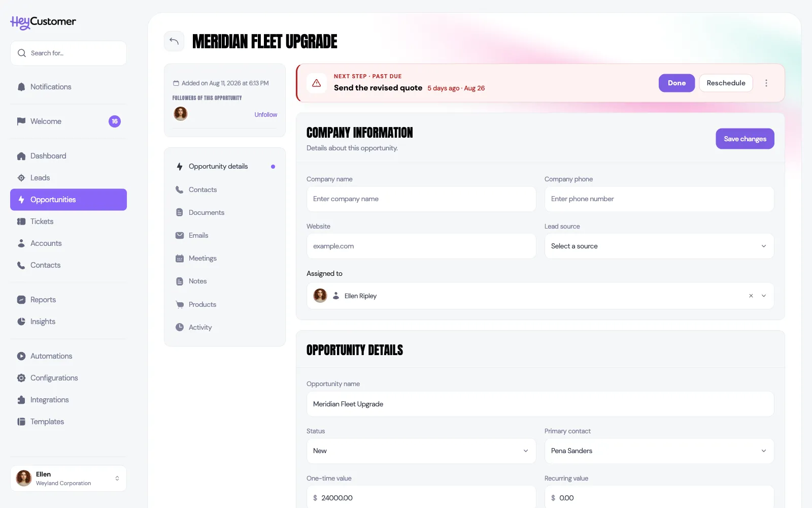Mark next step as Done
This screenshot has height=508, width=812.
pyautogui.click(x=676, y=83)
